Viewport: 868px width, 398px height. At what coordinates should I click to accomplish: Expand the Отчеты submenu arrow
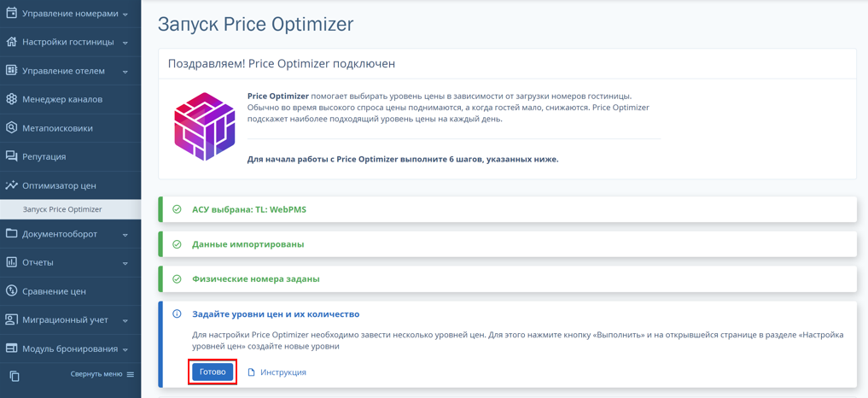[125, 263]
